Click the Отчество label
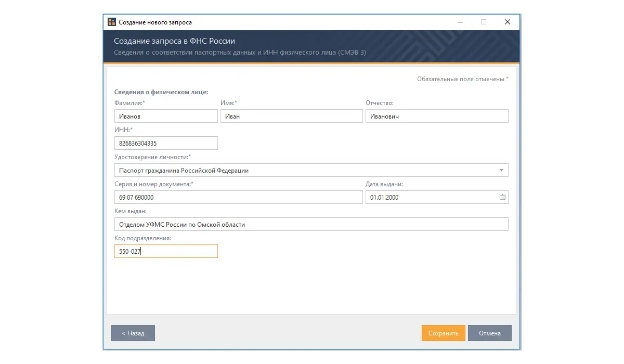This screenshot has width=624, height=364. click(380, 103)
